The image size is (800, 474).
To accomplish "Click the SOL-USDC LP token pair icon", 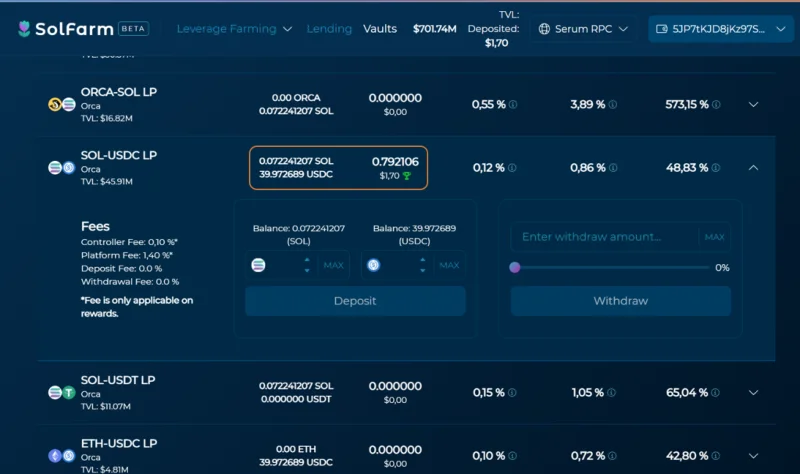I will 62,167.
